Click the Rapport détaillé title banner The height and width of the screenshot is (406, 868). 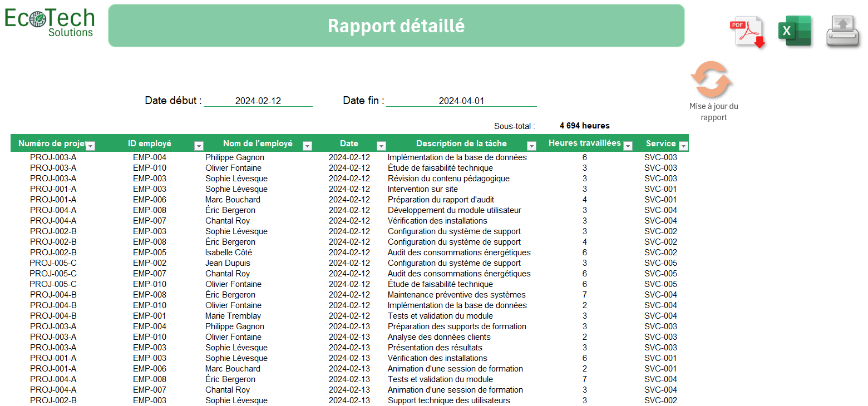click(396, 26)
